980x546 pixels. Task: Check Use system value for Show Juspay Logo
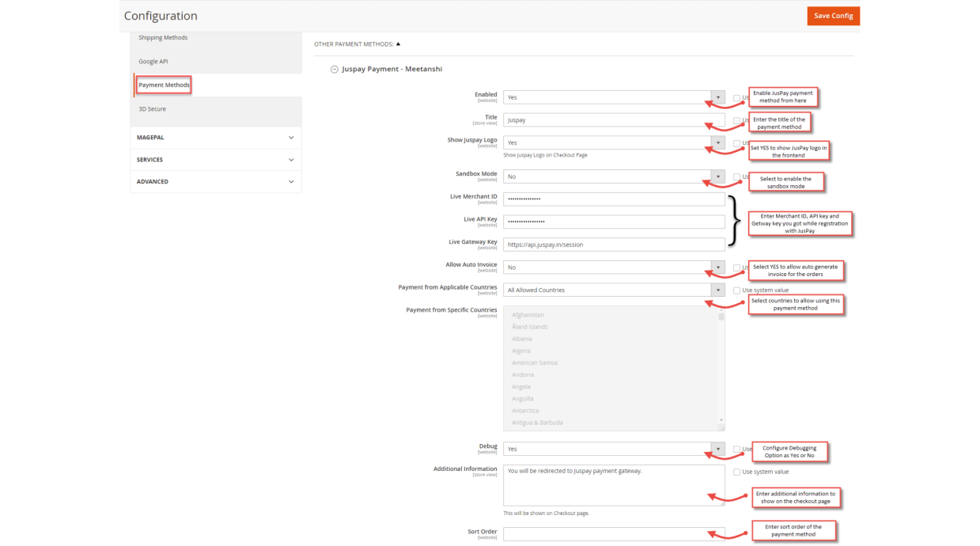tap(736, 143)
